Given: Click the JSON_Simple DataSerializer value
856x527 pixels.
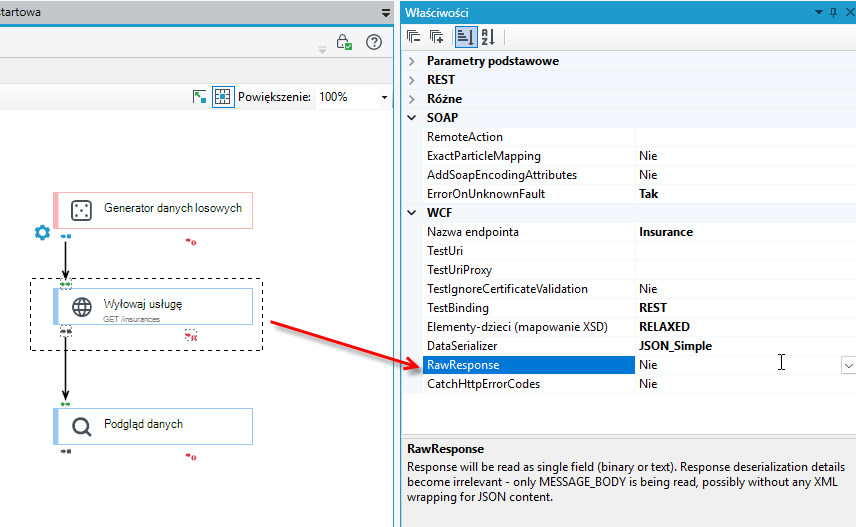Looking at the screenshot, I should pos(676,346).
